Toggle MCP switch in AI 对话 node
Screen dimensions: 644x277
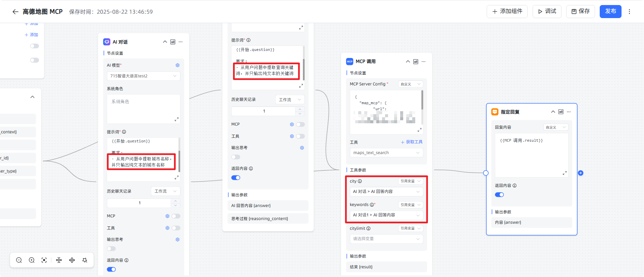tap(176, 216)
